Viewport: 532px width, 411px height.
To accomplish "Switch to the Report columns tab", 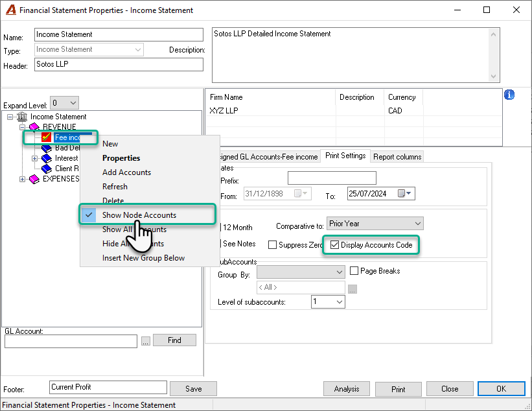I will pyautogui.click(x=397, y=157).
